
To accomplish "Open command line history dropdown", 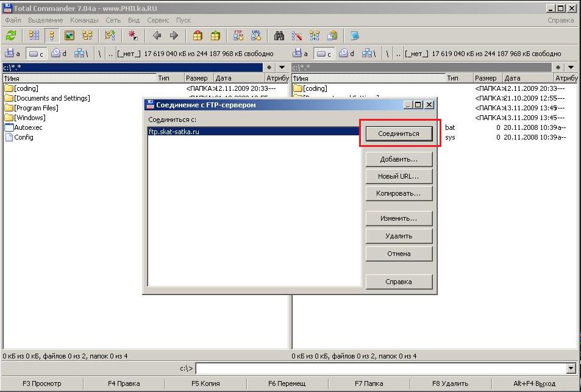I will click(x=571, y=368).
